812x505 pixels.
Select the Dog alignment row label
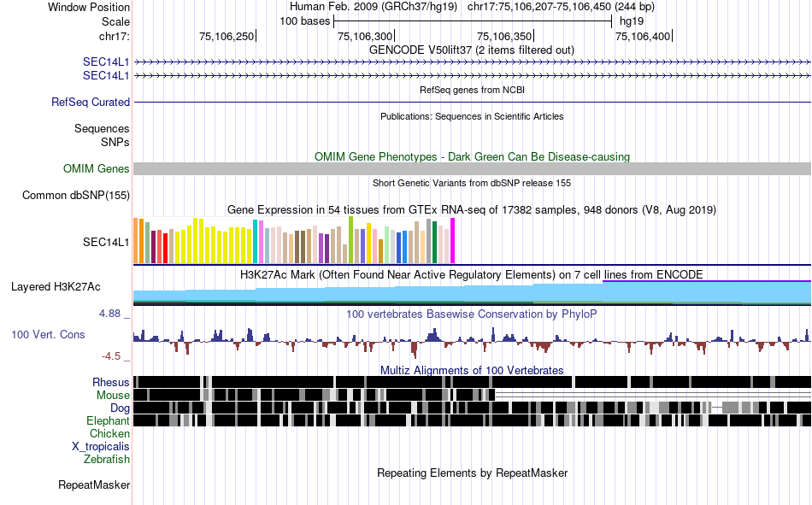tap(120, 408)
